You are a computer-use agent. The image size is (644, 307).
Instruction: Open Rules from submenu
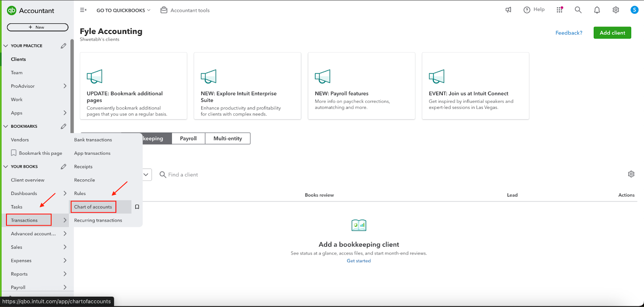point(80,193)
